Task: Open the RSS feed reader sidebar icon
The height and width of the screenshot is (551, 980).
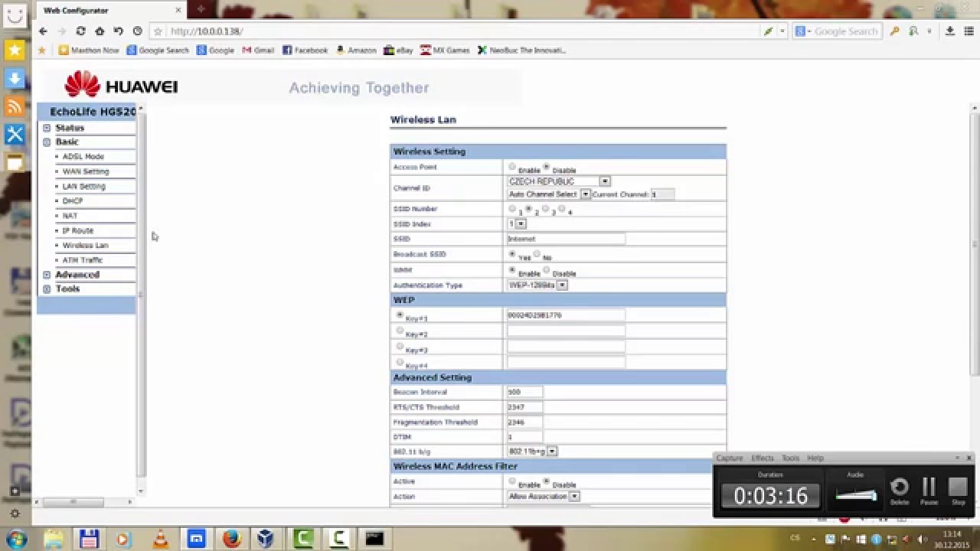Action: click(x=15, y=106)
